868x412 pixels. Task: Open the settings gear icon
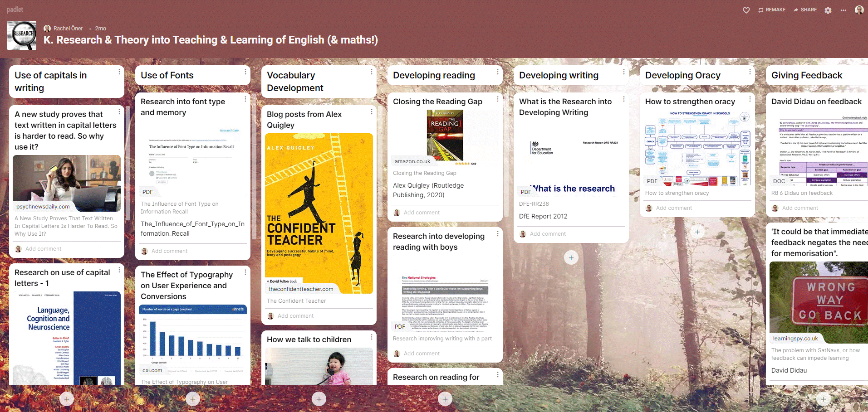(x=828, y=10)
